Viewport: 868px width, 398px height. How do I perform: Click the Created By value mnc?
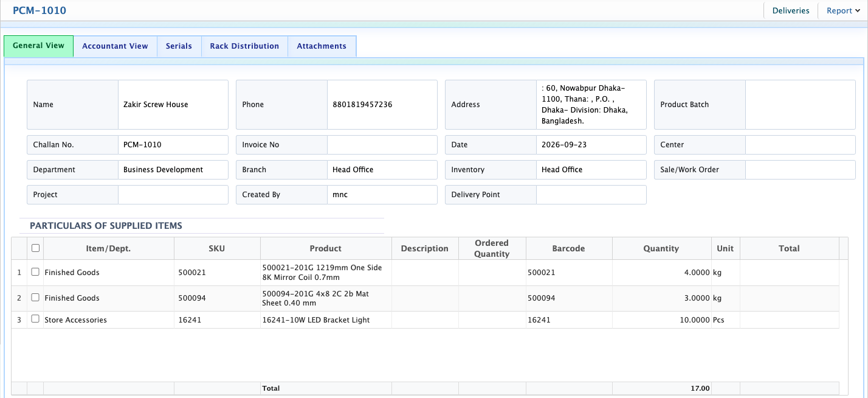(340, 195)
